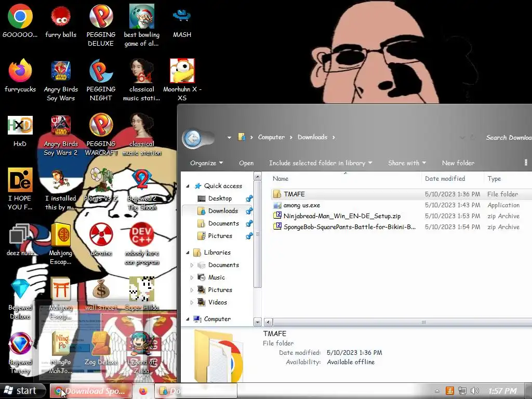The image size is (532, 399).
Task: Select the SpongeBob-SquarePants zip archive
Action: click(x=402, y=227)
